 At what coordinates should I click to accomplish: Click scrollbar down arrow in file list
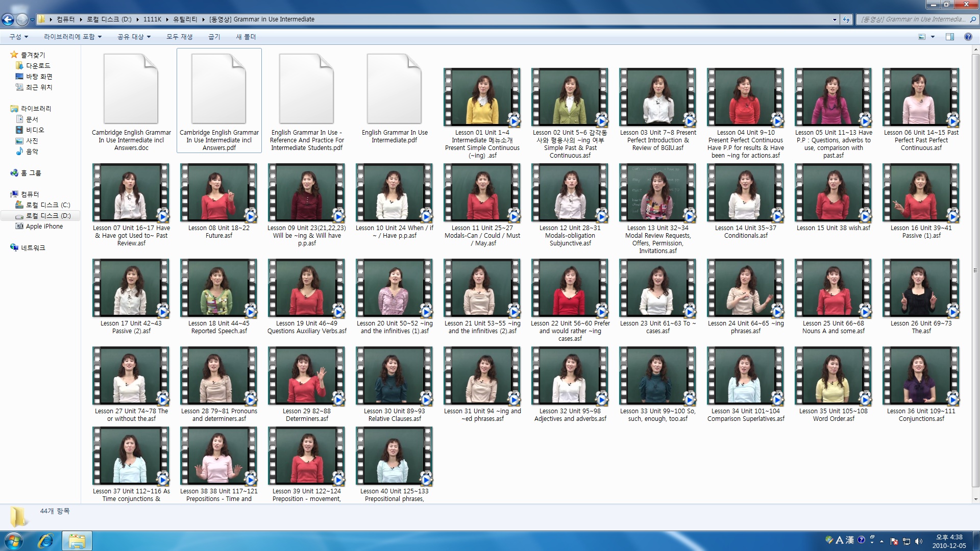tap(976, 499)
